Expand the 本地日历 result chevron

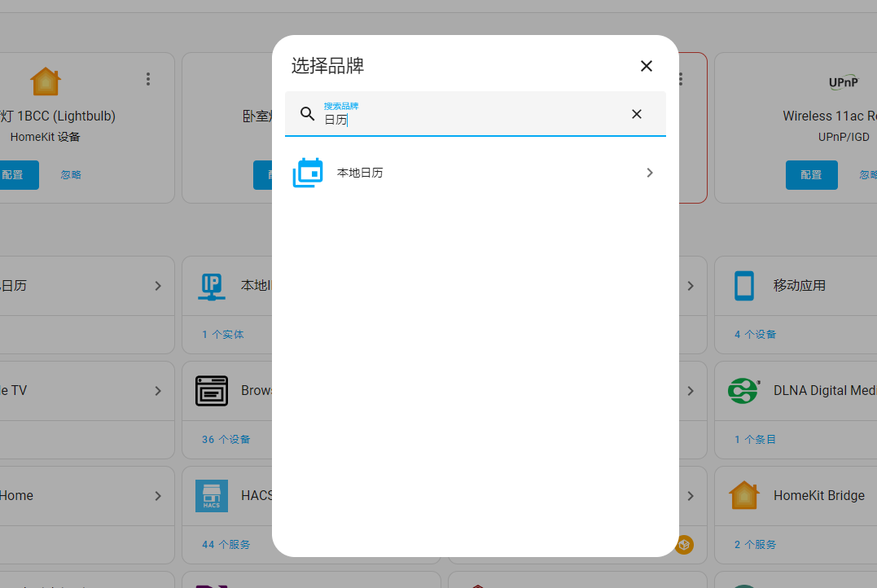click(x=650, y=173)
